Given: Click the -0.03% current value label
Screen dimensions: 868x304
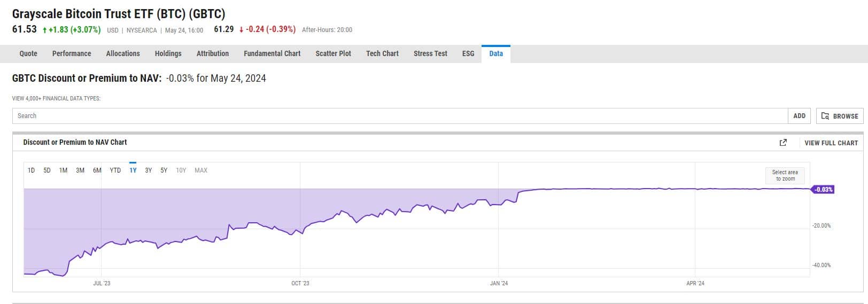Looking at the screenshot, I should (823, 190).
